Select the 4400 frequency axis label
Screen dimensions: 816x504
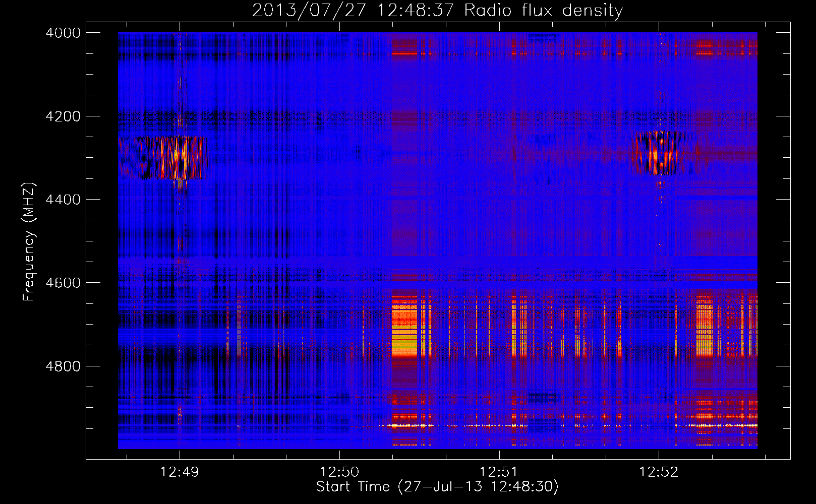tap(63, 200)
